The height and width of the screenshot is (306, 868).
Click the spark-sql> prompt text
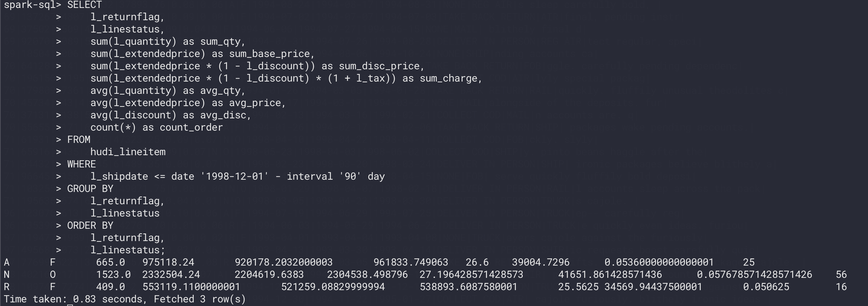point(32,5)
